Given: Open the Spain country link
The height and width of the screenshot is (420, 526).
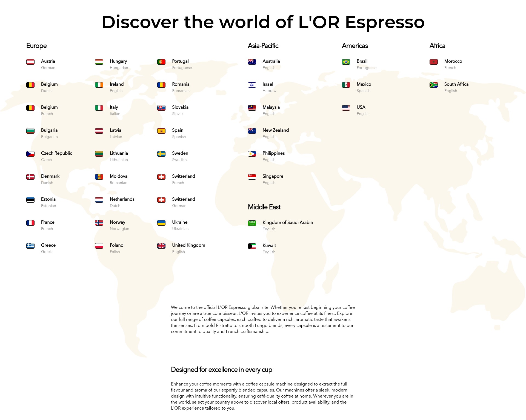Looking at the screenshot, I should point(171,133).
